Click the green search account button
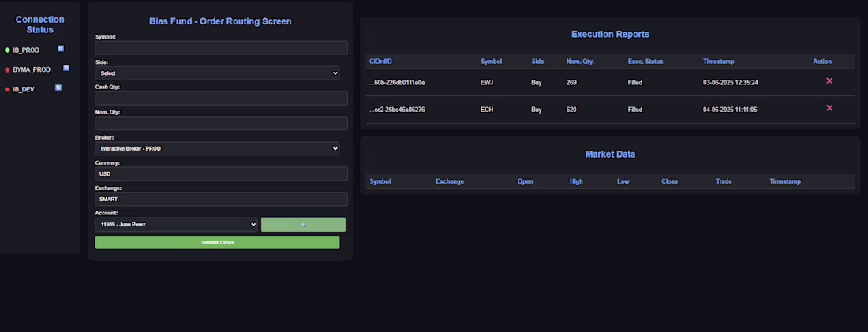The image size is (868, 332). pos(303,225)
